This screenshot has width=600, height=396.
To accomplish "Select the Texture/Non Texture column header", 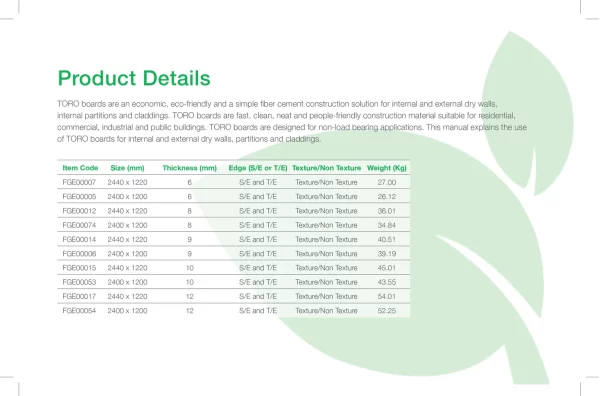I will [326, 168].
